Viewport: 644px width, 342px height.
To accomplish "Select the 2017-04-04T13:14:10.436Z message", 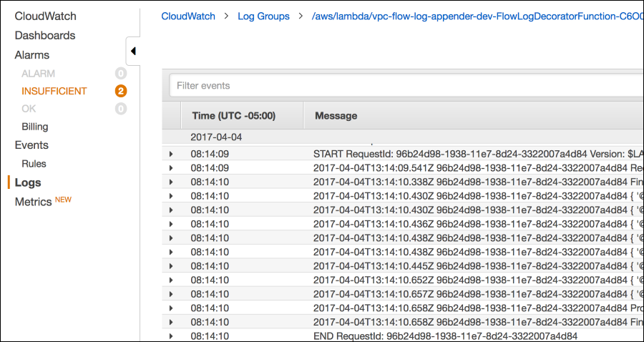I will click(478, 224).
